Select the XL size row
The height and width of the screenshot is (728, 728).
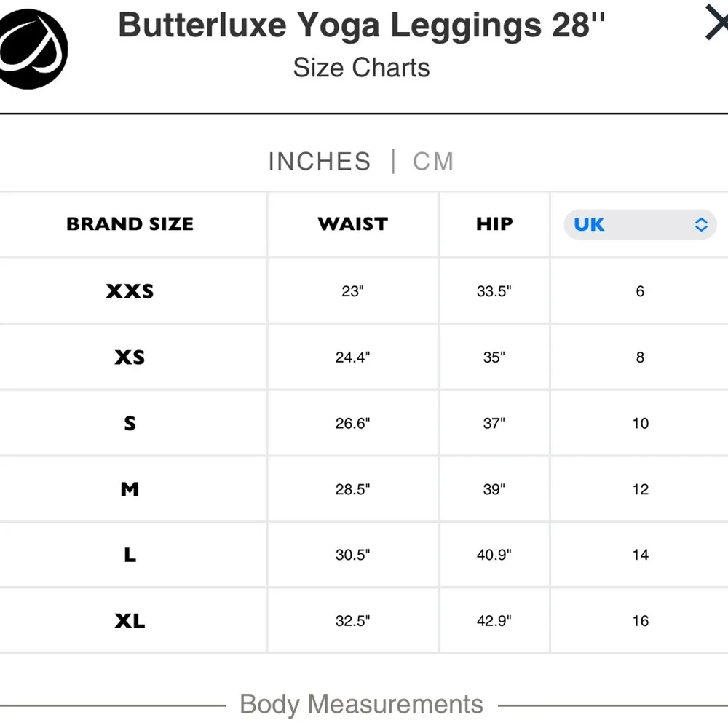[130, 620]
